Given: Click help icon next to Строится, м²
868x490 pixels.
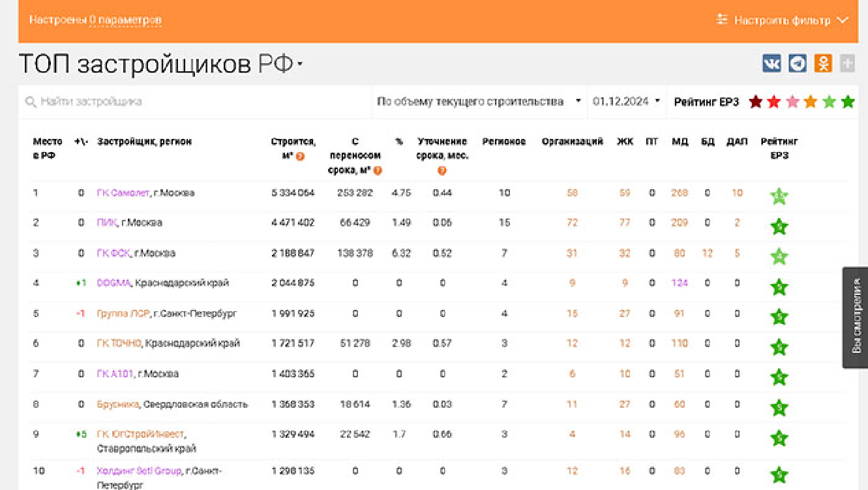Looking at the screenshot, I should [x=300, y=157].
